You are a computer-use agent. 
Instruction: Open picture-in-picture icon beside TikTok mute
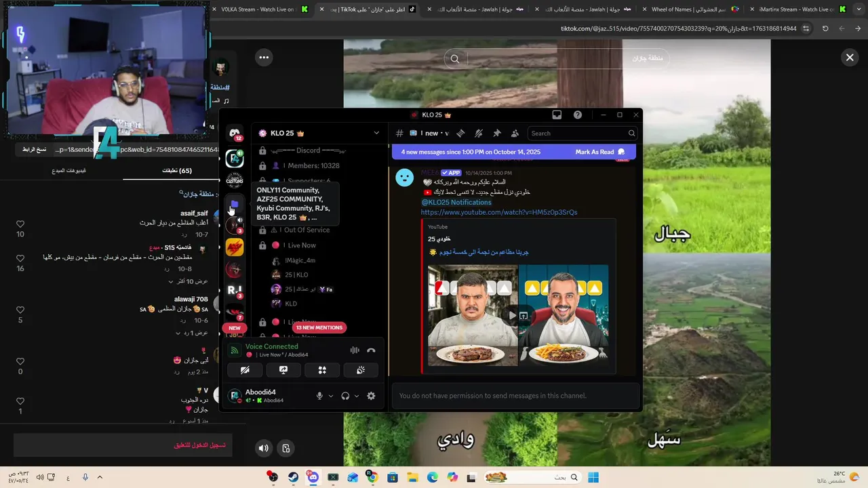[x=286, y=448]
